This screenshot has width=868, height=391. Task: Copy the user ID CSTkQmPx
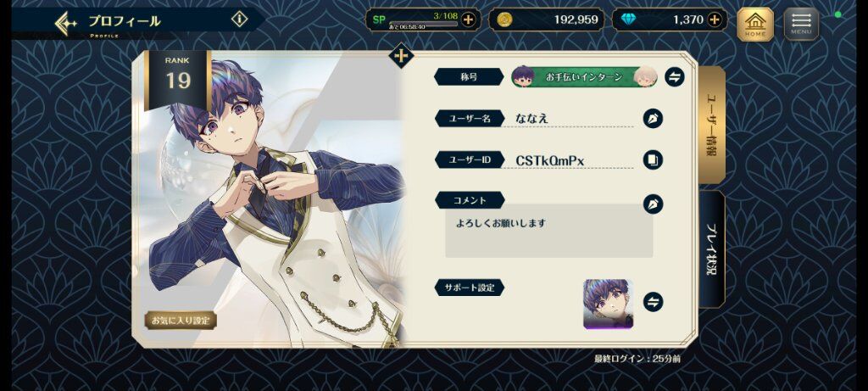coord(654,160)
